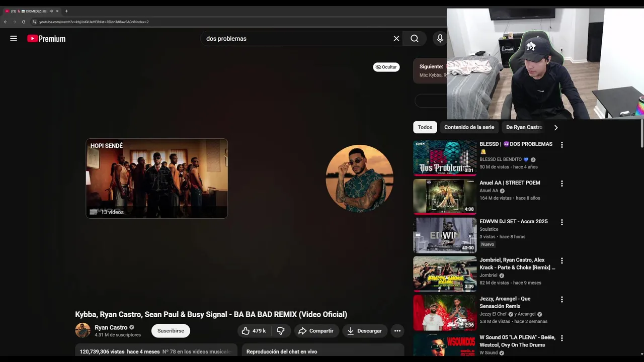
Task: Click BLESSD EL BENDITO channel name
Action: [x=501, y=159]
